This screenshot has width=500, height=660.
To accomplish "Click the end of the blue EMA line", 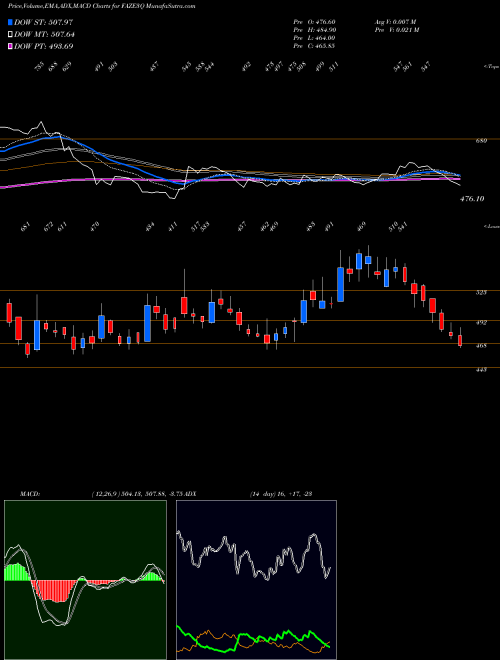I will (459, 175).
